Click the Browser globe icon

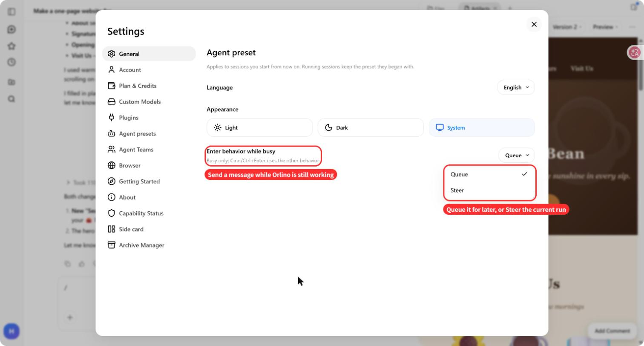(x=112, y=165)
